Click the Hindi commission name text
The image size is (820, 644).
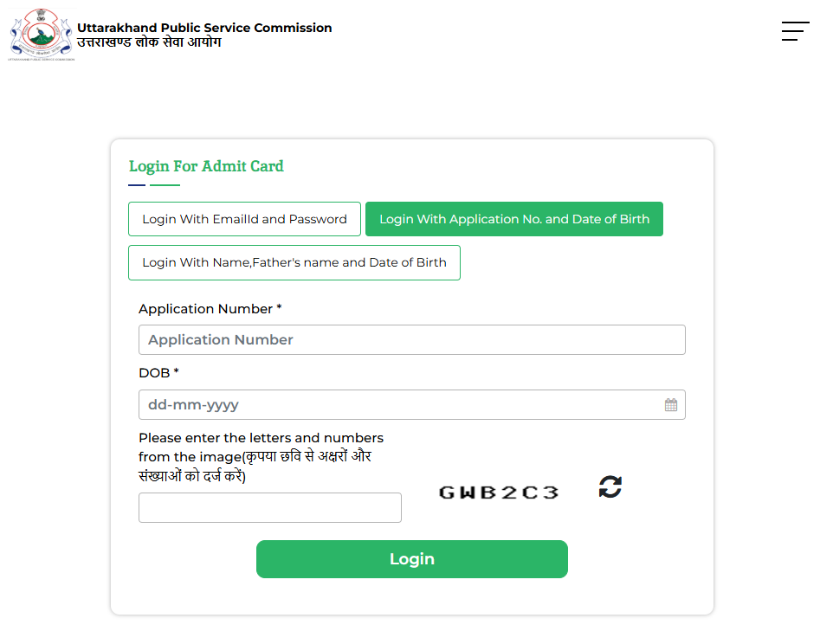[149, 42]
